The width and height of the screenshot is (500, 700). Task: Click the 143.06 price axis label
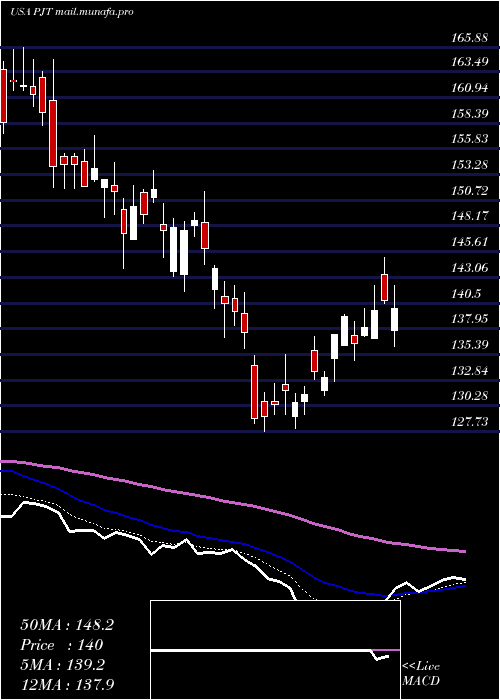(469, 268)
